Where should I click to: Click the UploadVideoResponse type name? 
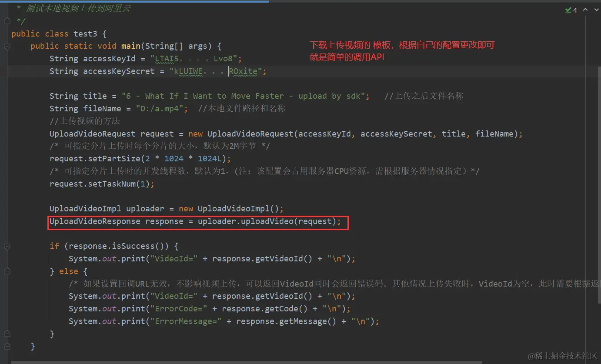click(95, 221)
